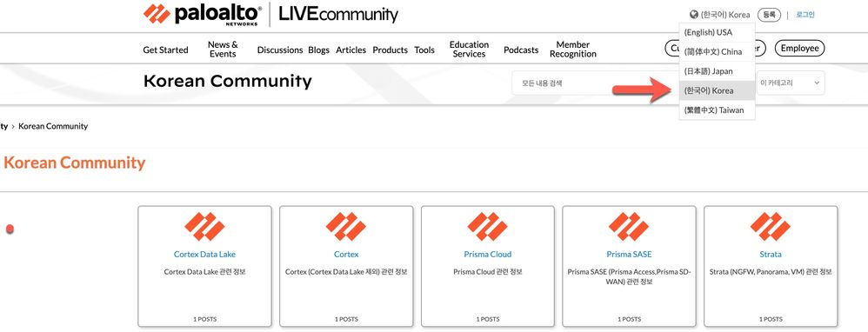Open the Cortex board link
Viewport: 868px width, 332px height.
(346, 255)
